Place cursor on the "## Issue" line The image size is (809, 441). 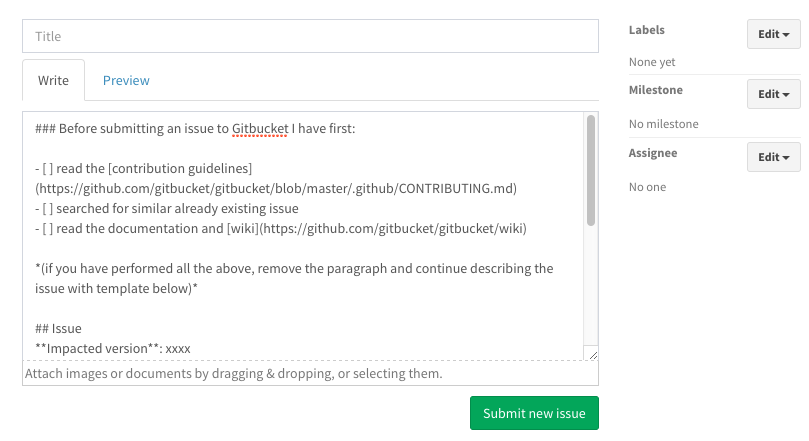pos(58,329)
